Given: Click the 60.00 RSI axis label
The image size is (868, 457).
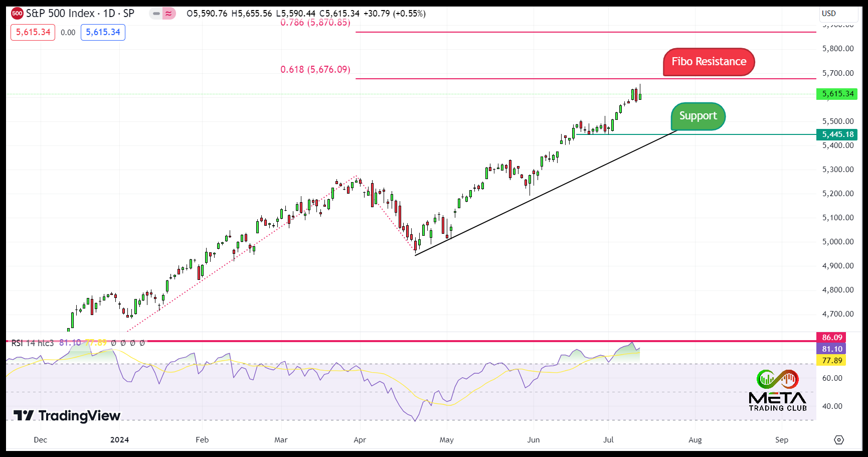Looking at the screenshot, I should click(x=832, y=378).
